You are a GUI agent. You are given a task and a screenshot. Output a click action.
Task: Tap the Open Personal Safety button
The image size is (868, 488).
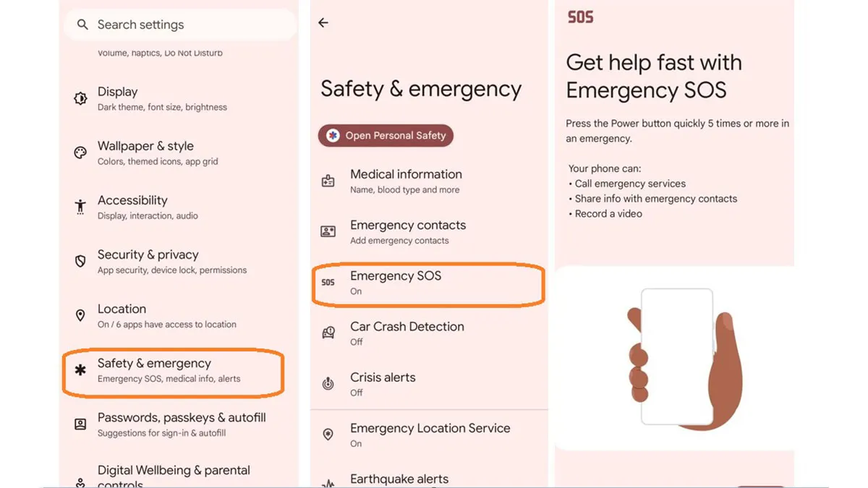(x=386, y=135)
